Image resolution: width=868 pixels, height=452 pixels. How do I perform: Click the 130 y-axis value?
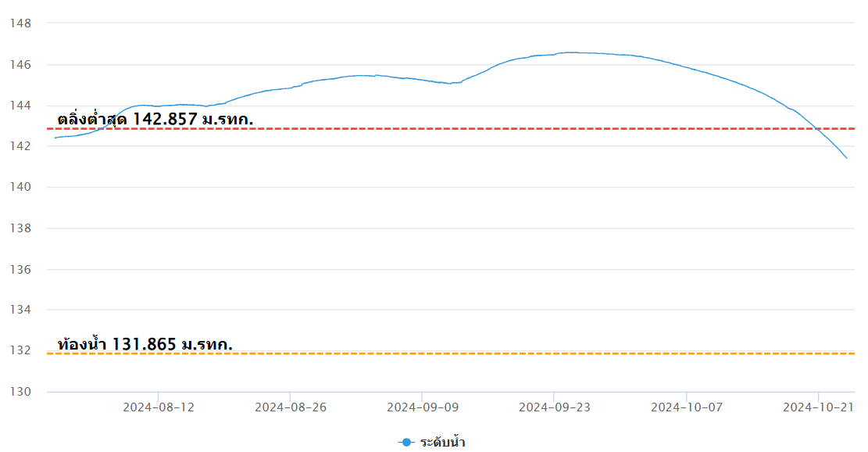[x=20, y=392]
